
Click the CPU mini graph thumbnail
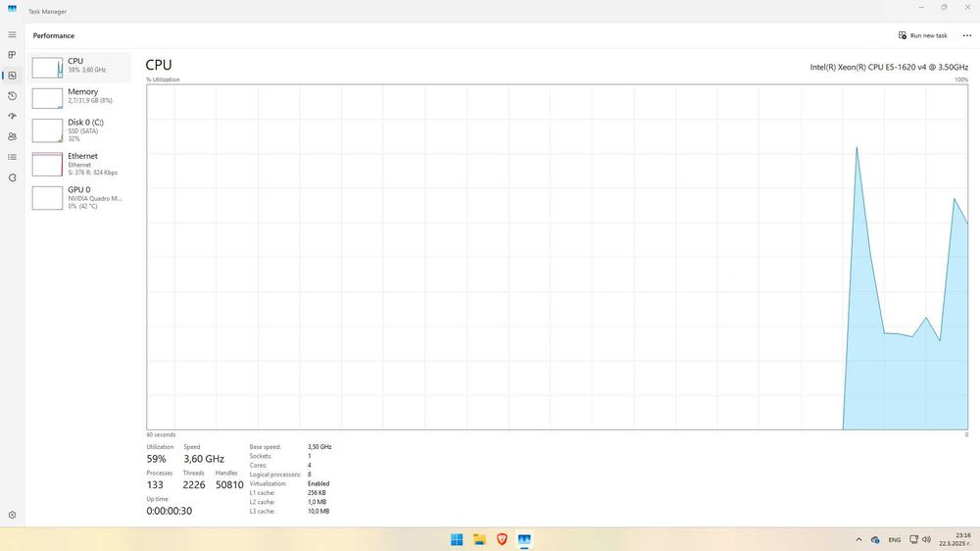(47, 68)
